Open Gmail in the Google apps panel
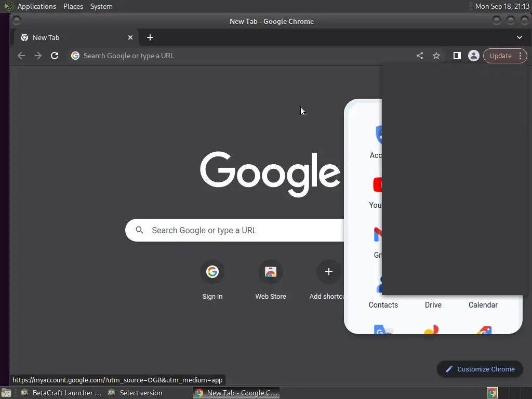Viewport: 532px width, 399px height. (378, 243)
